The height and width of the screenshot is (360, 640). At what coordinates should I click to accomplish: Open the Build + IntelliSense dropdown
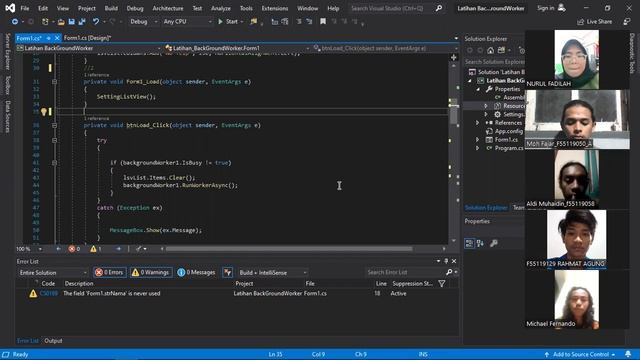tap(272, 272)
